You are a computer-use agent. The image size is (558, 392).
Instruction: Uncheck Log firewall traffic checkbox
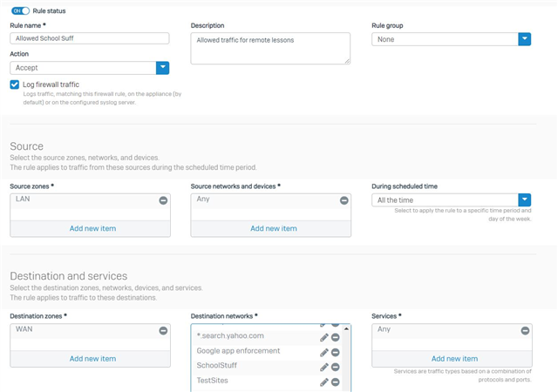[x=15, y=84]
